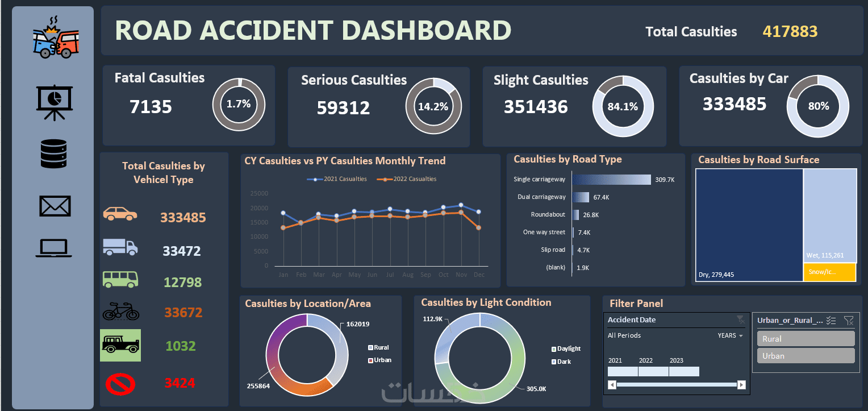The width and height of the screenshot is (868, 411).
Task: Click the Dry segment of road surface treemap
Action: 749,225
